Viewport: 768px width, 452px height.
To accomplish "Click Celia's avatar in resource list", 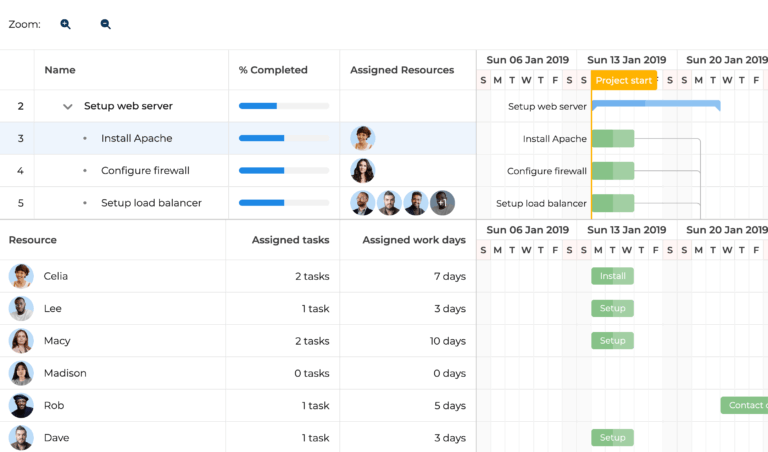I will click(21, 276).
